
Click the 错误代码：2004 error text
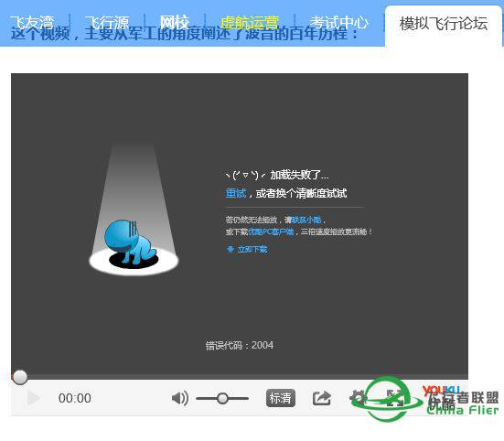(x=240, y=345)
